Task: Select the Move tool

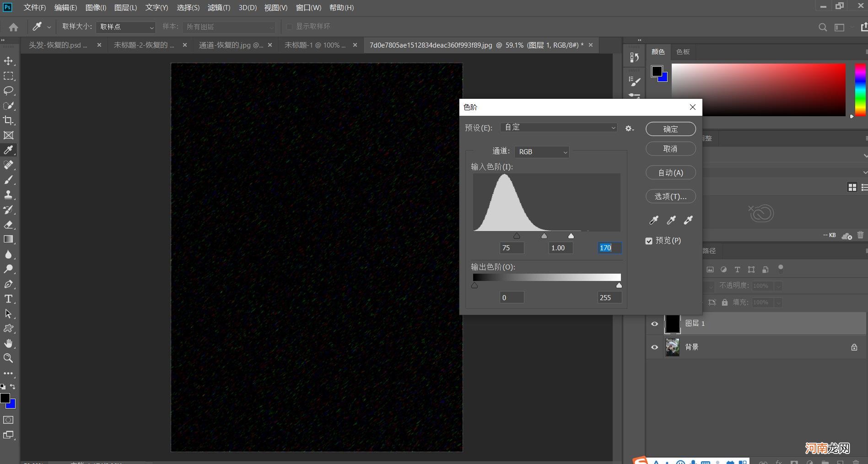Action: [8, 61]
